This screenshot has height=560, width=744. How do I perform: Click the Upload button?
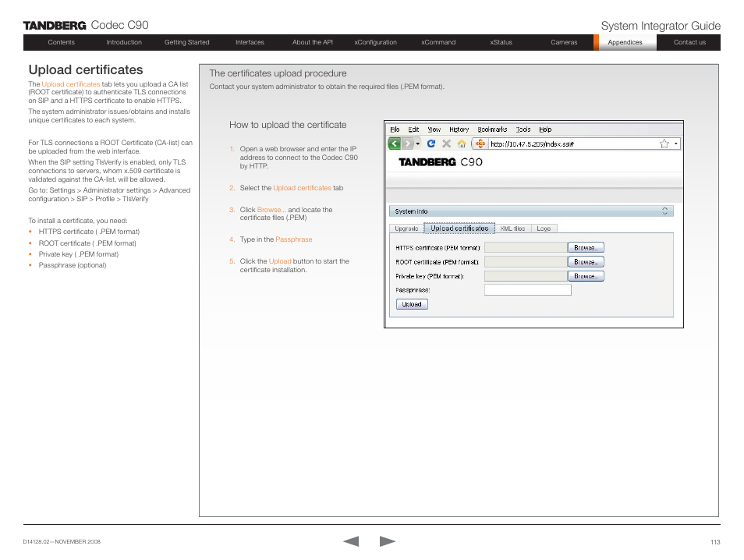click(412, 304)
